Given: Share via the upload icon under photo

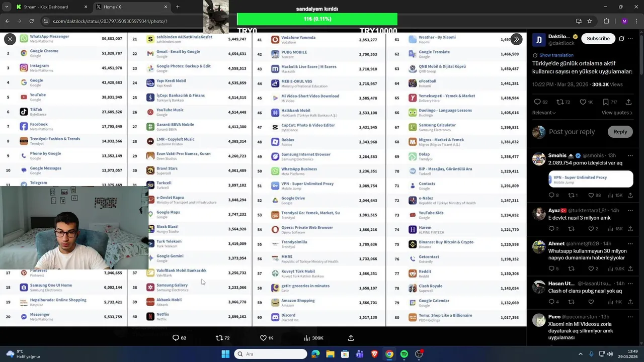Looking at the screenshot, I should [351, 338].
